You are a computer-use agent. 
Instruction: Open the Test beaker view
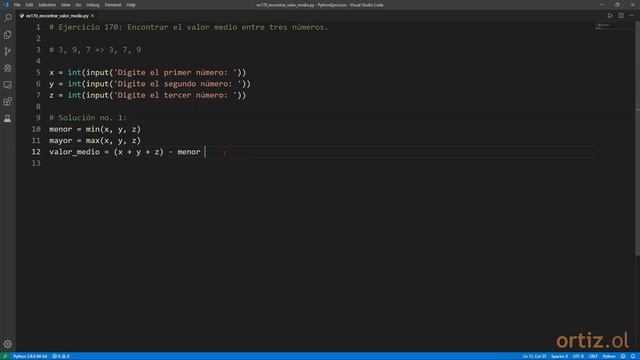(8, 118)
